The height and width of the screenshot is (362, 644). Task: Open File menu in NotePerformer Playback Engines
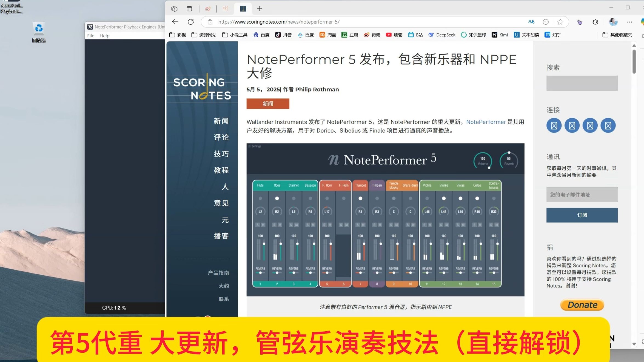[91, 36]
